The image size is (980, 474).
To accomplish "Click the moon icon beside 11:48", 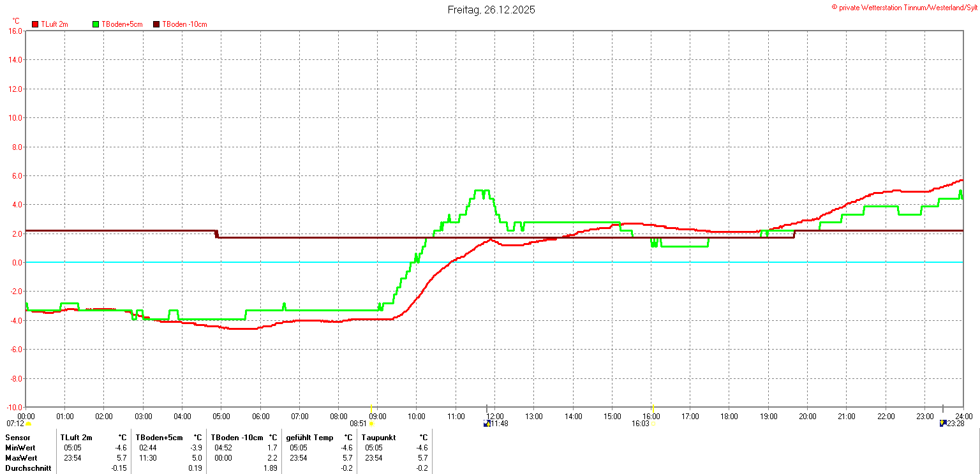I will pyautogui.click(x=487, y=424).
